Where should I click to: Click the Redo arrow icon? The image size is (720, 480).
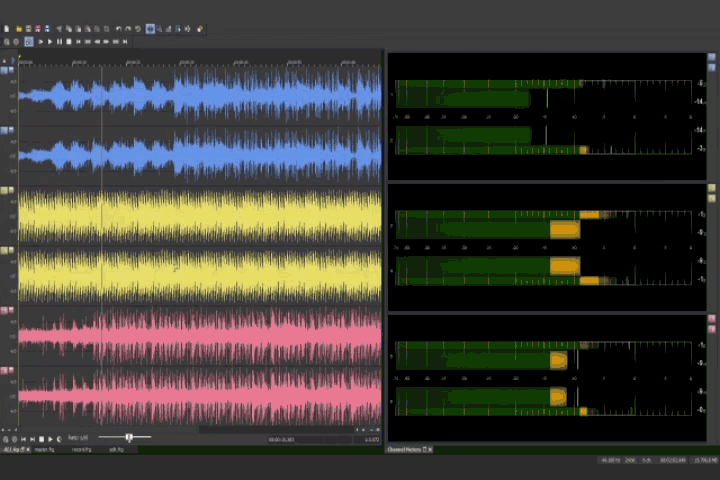[129, 29]
